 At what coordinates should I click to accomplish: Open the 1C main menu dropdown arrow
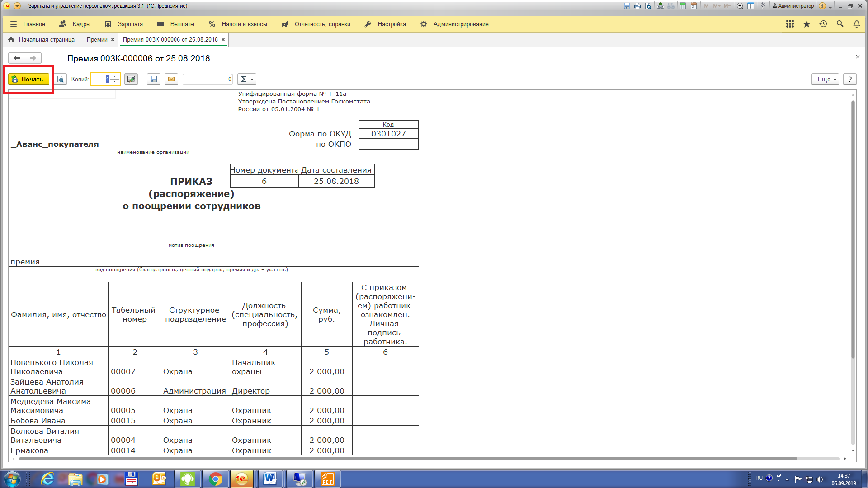click(x=17, y=6)
